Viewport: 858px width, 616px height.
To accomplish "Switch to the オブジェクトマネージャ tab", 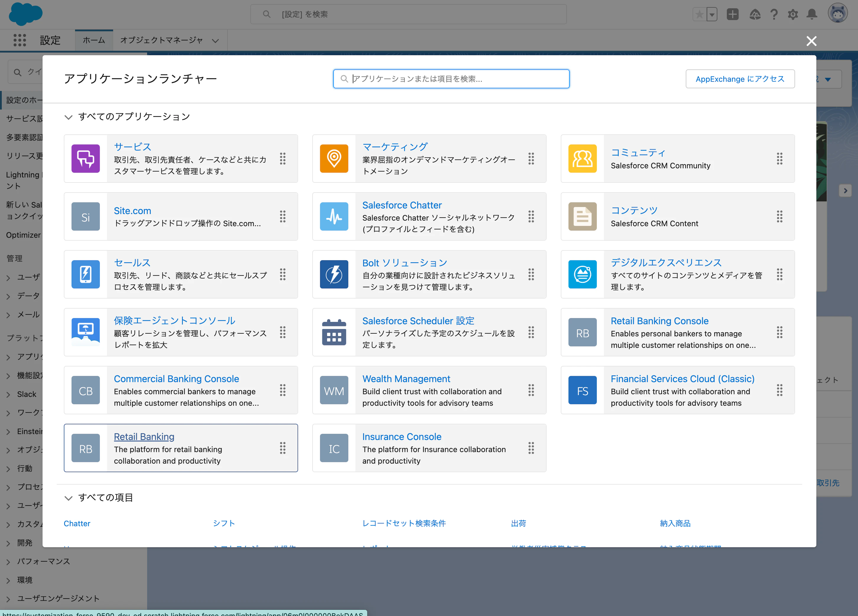I will pyautogui.click(x=162, y=40).
